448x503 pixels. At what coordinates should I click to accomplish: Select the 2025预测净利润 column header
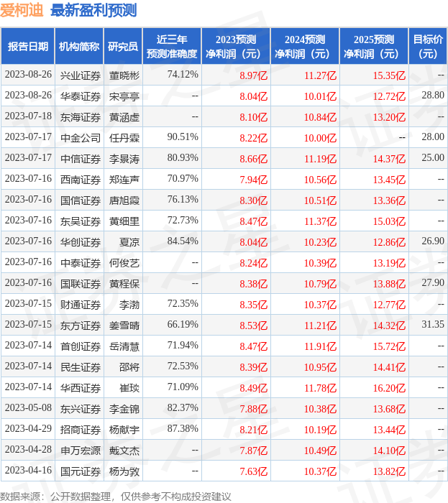[374, 47]
